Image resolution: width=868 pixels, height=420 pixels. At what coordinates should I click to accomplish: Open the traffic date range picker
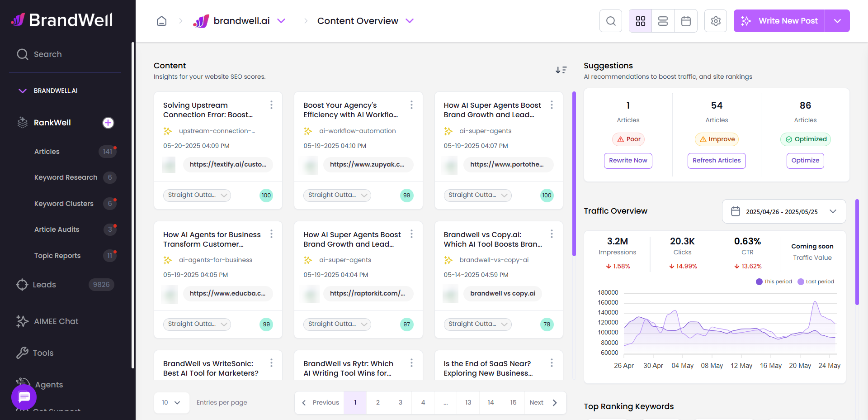(784, 211)
